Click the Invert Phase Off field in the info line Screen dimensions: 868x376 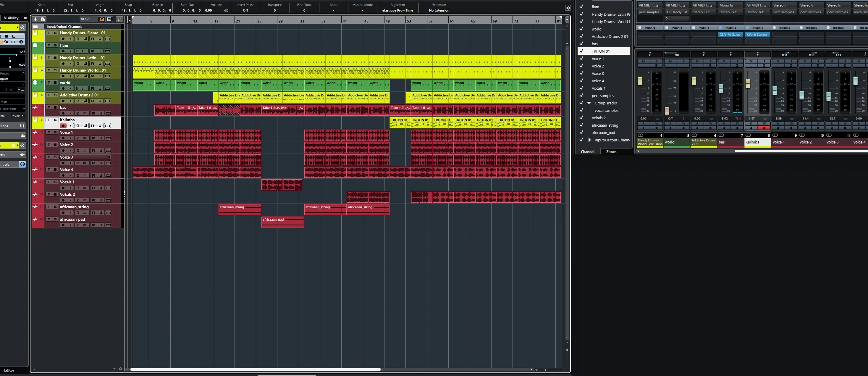point(245,10)
